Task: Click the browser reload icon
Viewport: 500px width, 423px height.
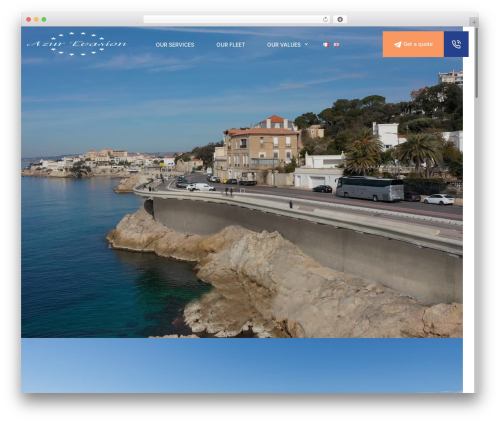Action: (325, 19)
